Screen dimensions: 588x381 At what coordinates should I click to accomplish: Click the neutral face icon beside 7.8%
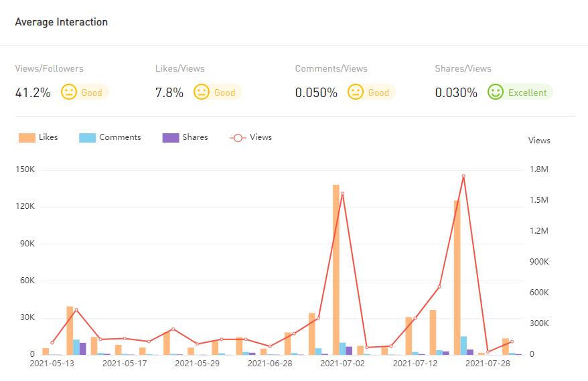(202, 92)
